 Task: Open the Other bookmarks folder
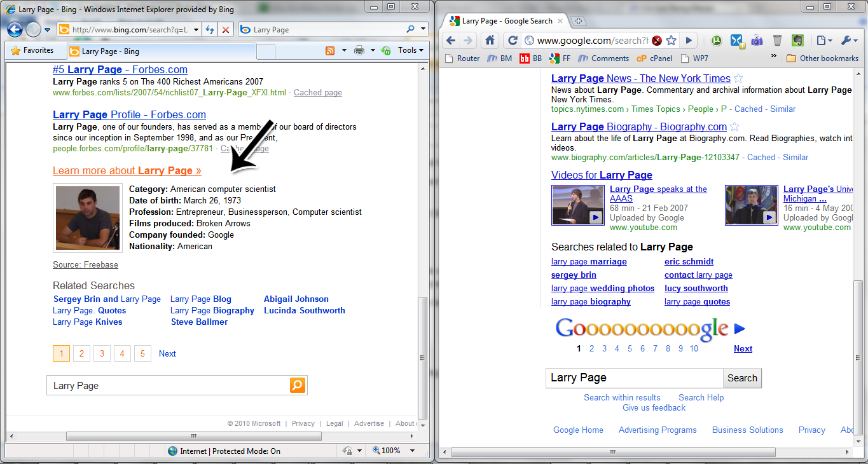(x=822, y=58)
